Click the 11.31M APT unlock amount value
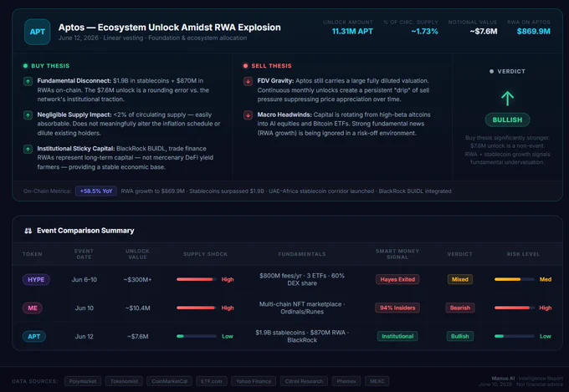The width and height of the screenshot is (569, 392). click(352, 32)
